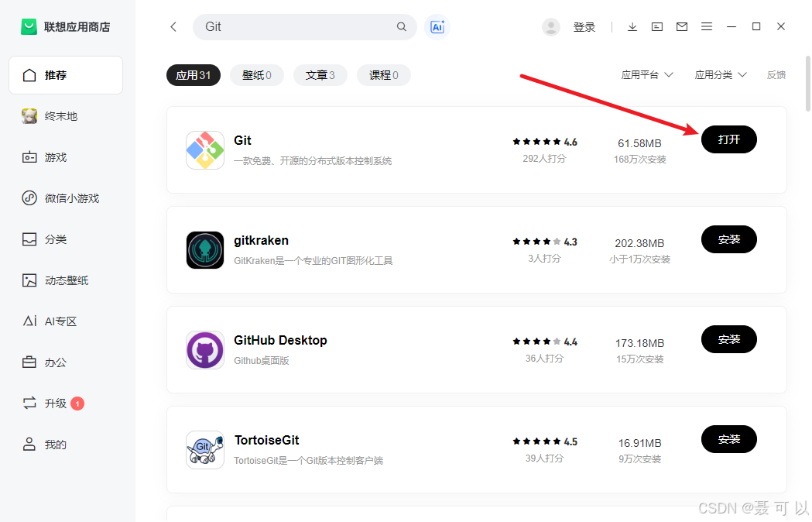This screenshot has height=522, width=812.
Task: Open 终末地 in the sidebar
Action: 66,116
